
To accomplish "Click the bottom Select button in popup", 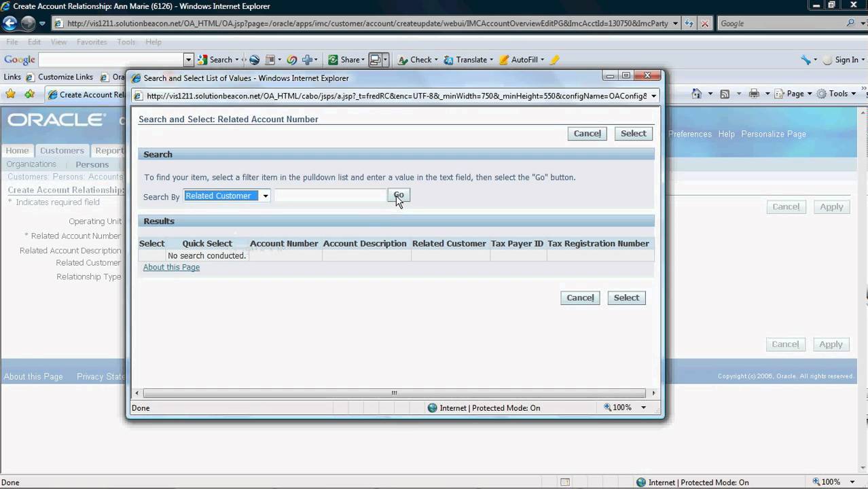I will pos(626,298).
